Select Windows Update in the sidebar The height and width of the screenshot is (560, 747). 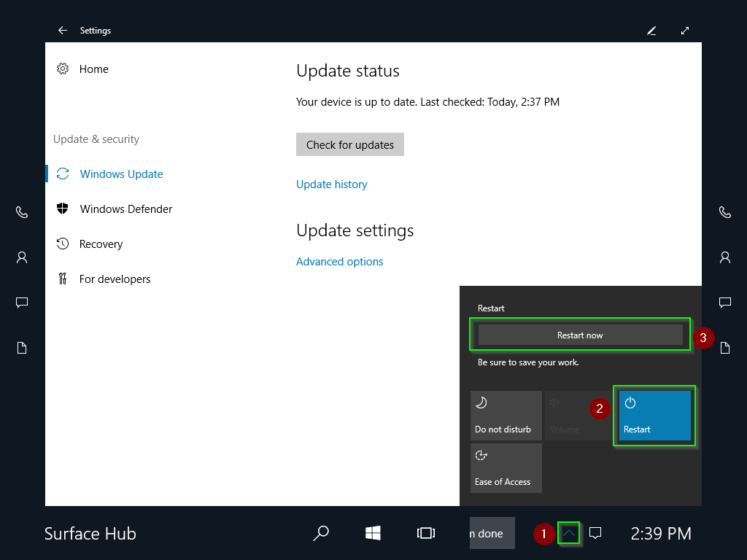click(121, 174)
